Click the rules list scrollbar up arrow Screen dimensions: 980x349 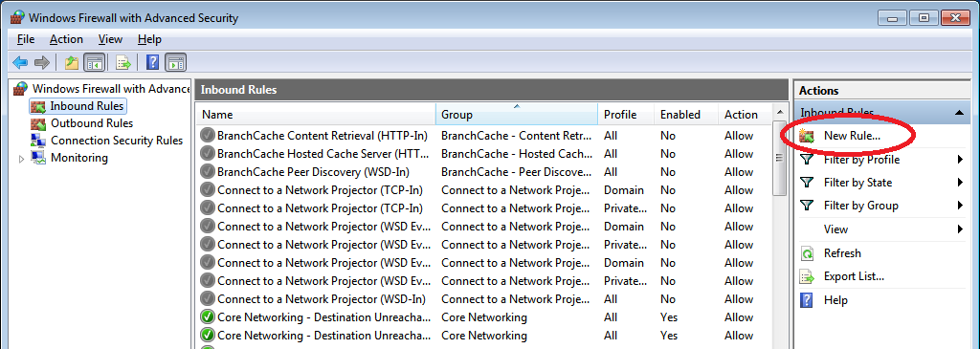pyautogui.click(x=779, y=113)
